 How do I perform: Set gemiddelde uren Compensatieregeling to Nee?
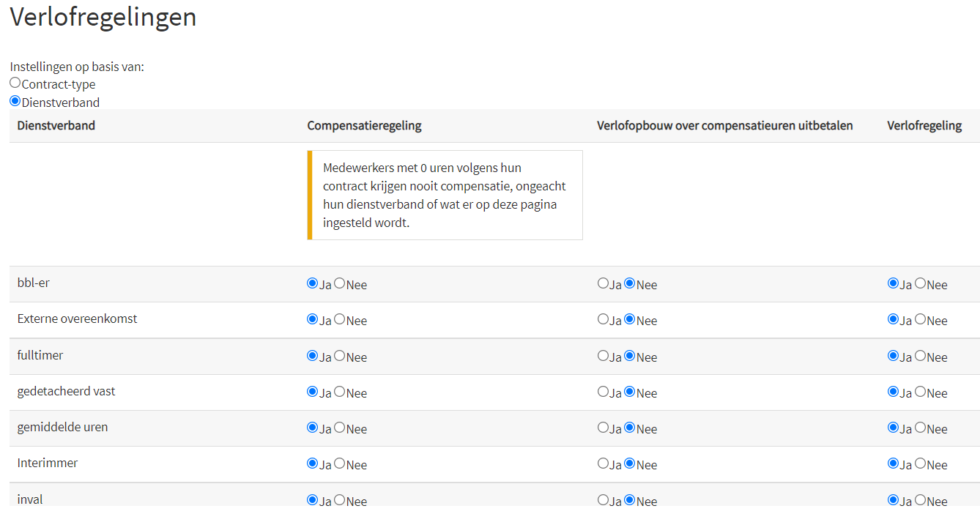(x=340, y=428)
